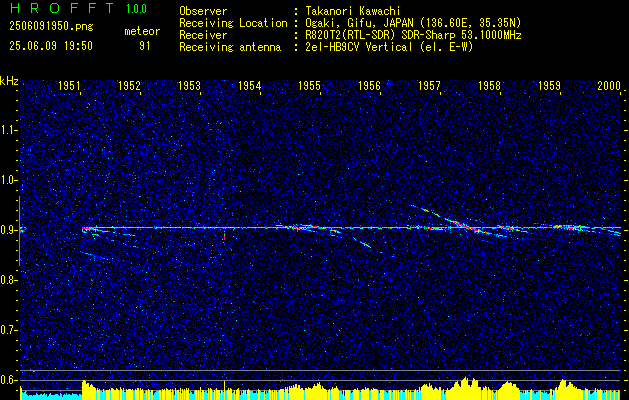Viewport: 629px width, 400px height.
Task: Click the descending echo trace near 1956
Action: [363, 244]
